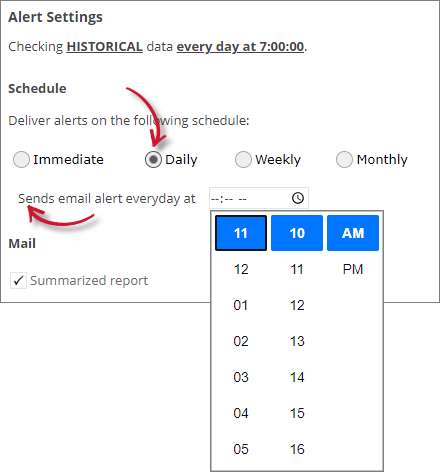Toggle the Summarized report checkbox
This screenshot has height=472, width=440.
pos(18,280)
